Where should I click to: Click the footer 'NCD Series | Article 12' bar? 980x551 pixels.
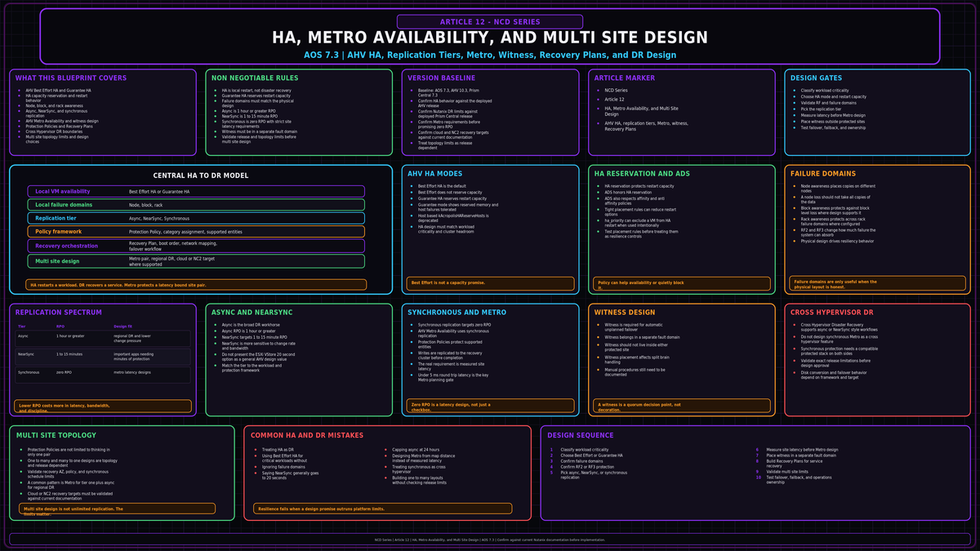490,540
